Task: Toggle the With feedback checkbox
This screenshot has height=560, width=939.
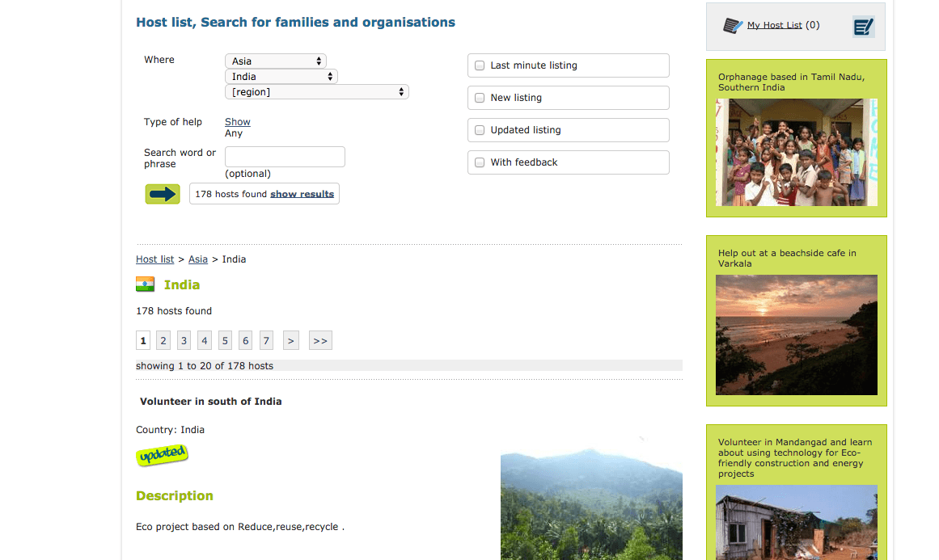Action: 480,162
